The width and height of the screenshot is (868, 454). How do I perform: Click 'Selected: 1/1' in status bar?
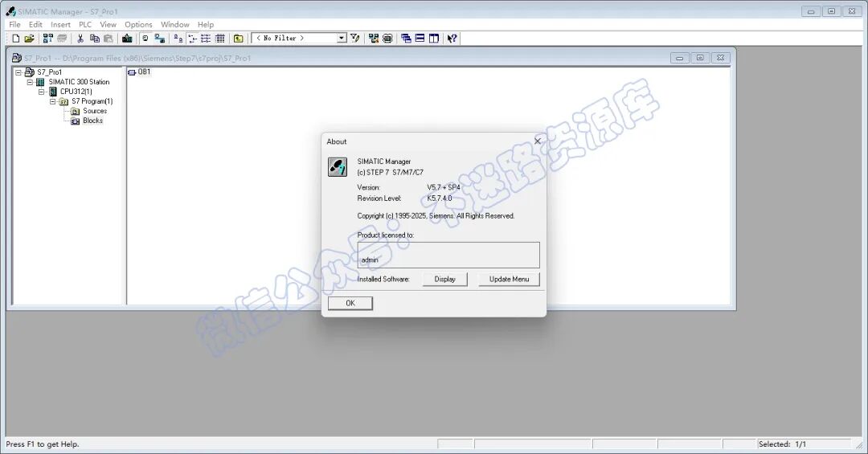[782, 444]
